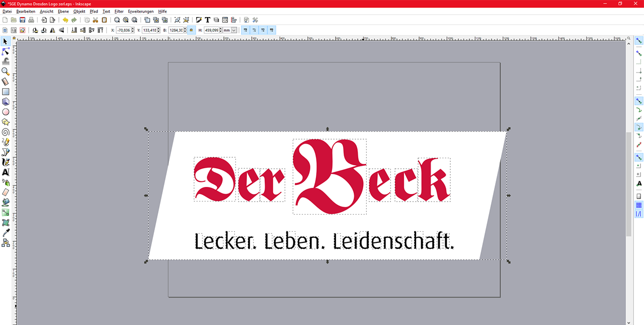Click the Calligraphy pen tool
644x325 pixels.
pos(6,162)
